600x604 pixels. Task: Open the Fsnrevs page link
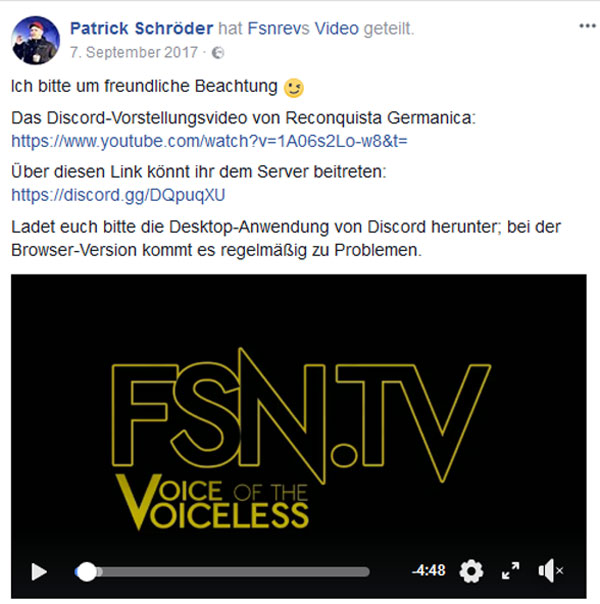click(x=278, y=29)
